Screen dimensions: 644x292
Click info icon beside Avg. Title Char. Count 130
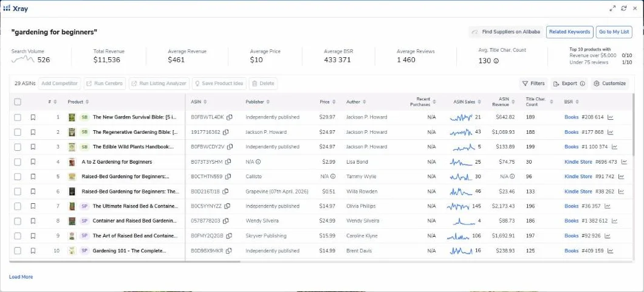(496, 61)
